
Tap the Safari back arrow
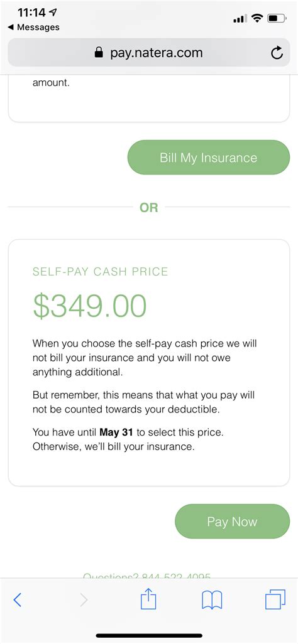(17, 600)
